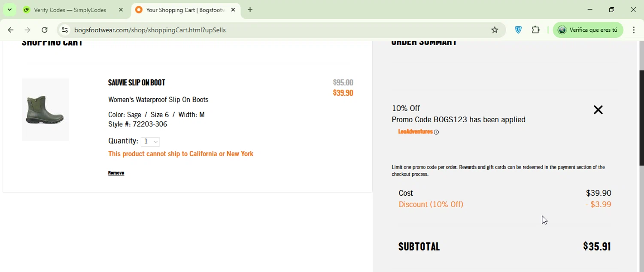Click the California or New York shipping warning
The width and height of the screenshot is (644, 272).
pyautogui.click(x=181, y=154)
